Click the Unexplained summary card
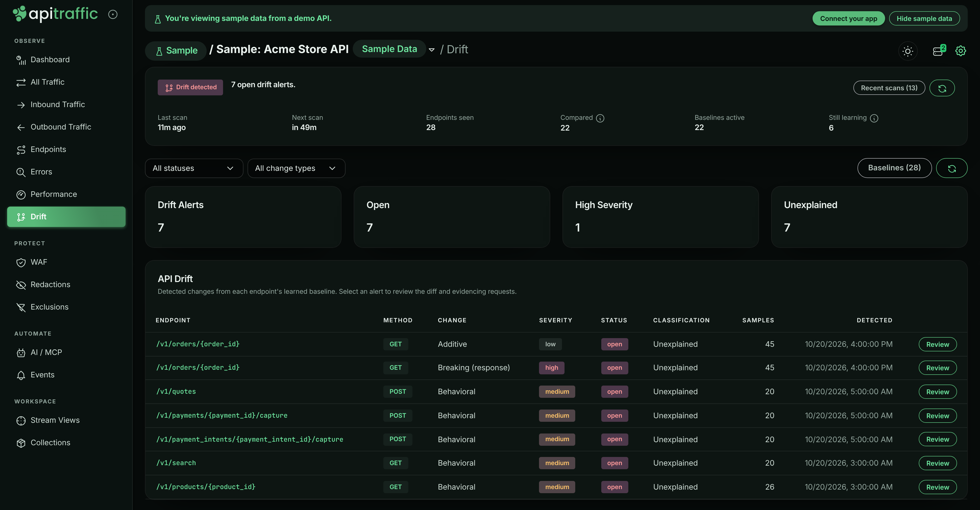Viewport: 980px width, 510px height. [x=869, y=217]
